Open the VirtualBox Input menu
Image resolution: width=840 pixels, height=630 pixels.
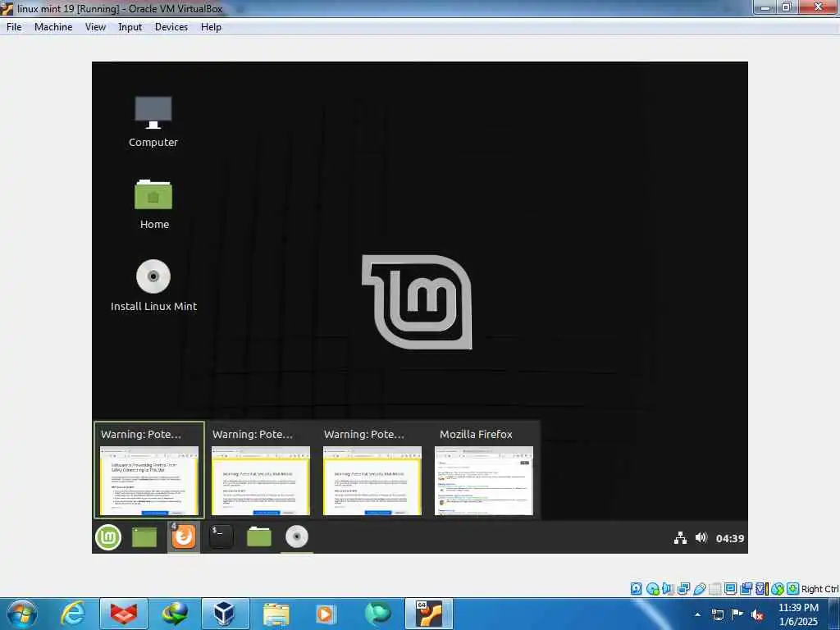point(130,27)
